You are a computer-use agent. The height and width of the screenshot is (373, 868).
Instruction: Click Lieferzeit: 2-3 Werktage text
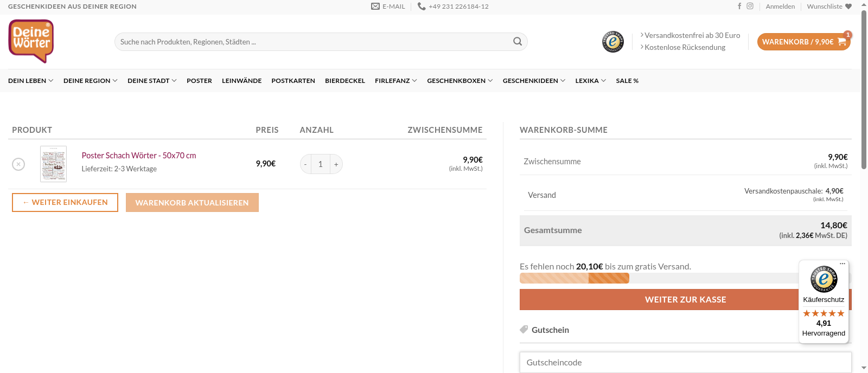click(x=119, y=169)
